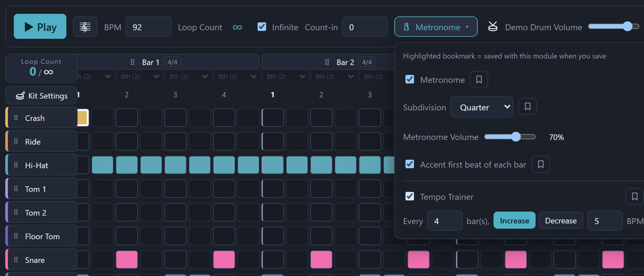Click the bookmark icon beside Accent first beat

tap(540, 164)
